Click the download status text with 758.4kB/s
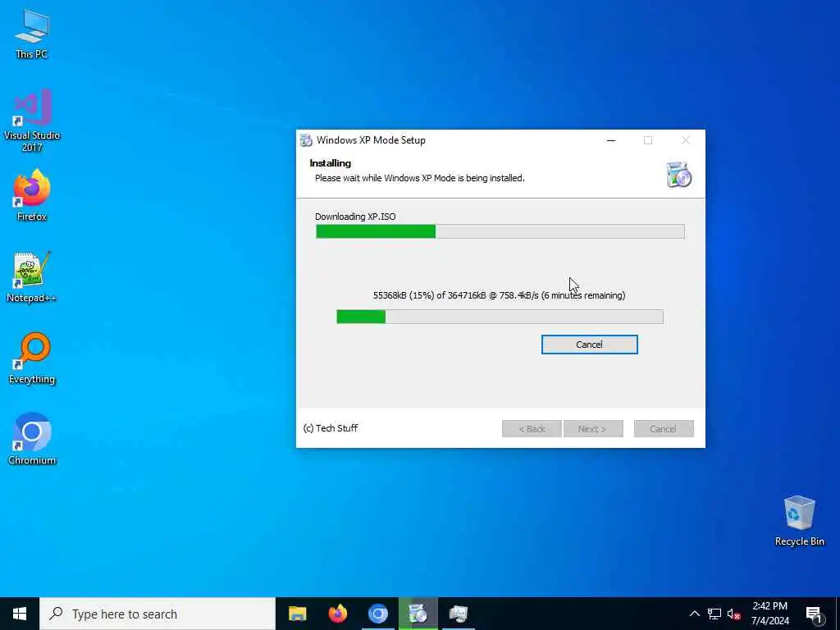 click(x=500, y=295)
